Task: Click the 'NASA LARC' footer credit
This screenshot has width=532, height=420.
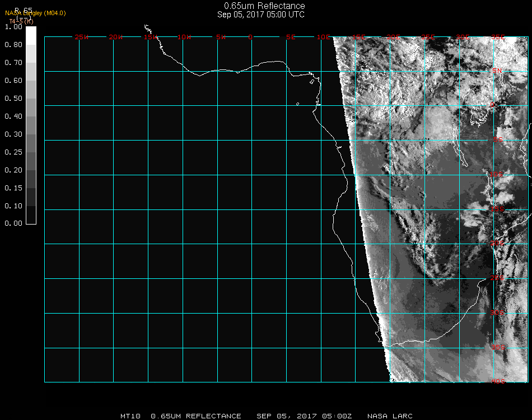Action: click(x=390, y=416)
